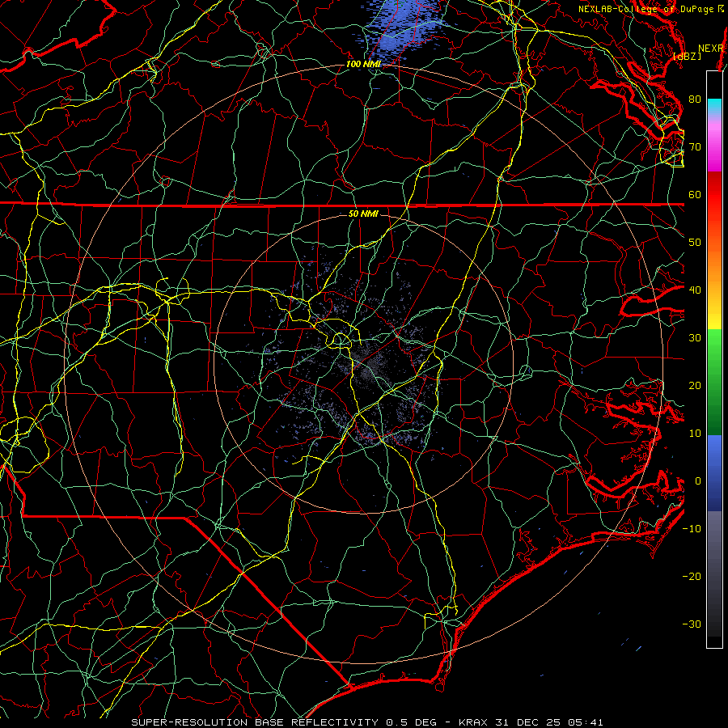Click the -20 value on the dBZ scale
Screen dimensions: 728x728
(692, 577)
